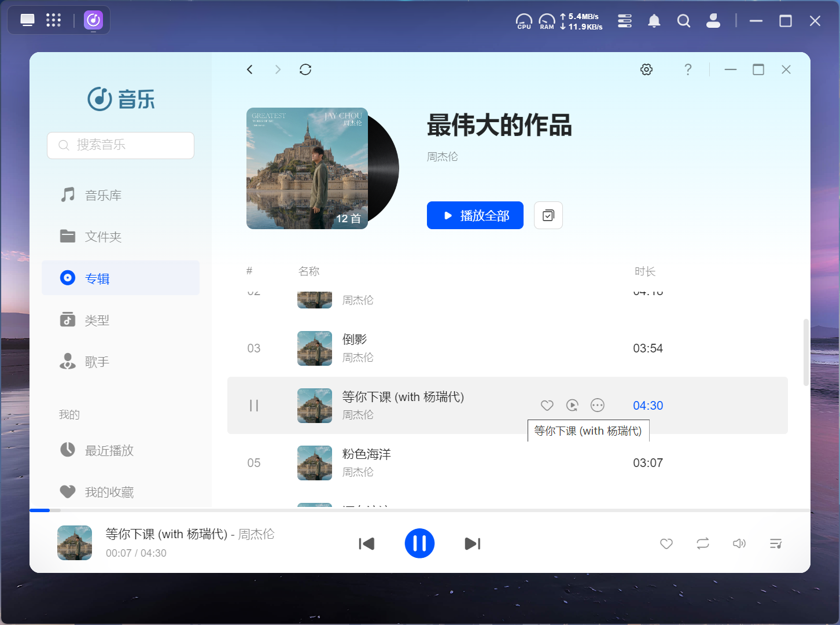Open the task manager list icon

coord(625,21)
